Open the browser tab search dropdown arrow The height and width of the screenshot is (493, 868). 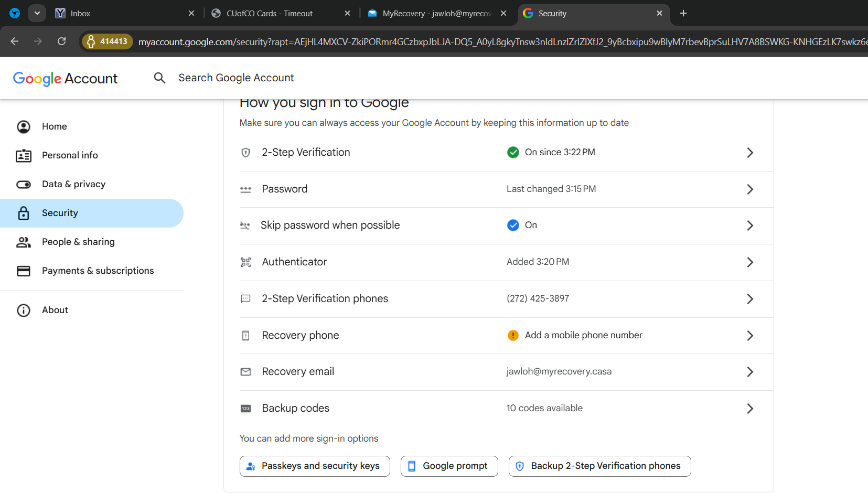37,13
